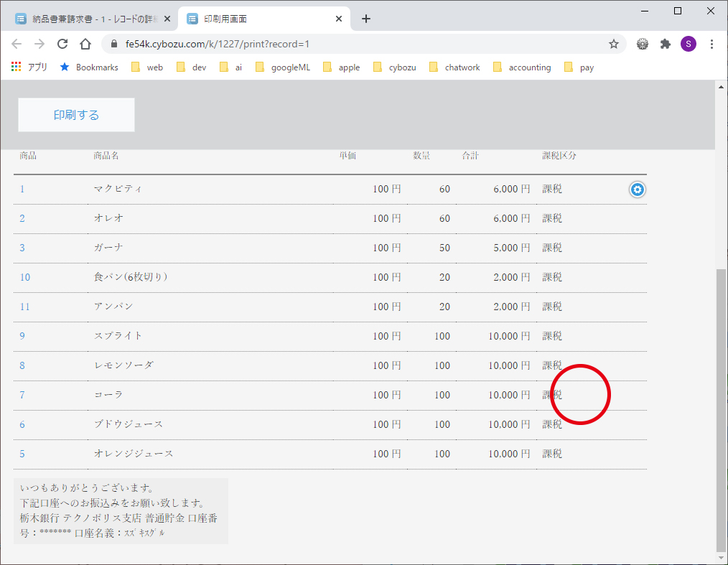Viewport: 728px width, 565px height.
Task: Open product link 1
Action: [22, 190]
